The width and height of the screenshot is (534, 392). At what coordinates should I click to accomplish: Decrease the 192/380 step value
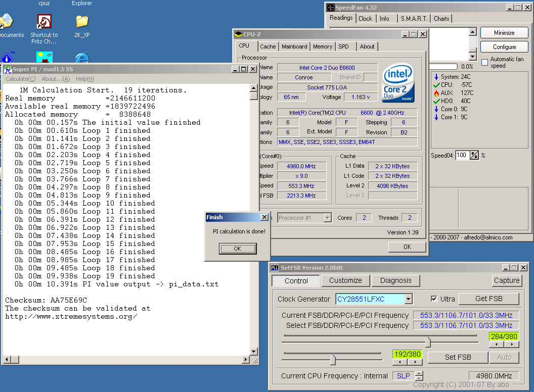[x=400, y=362]
